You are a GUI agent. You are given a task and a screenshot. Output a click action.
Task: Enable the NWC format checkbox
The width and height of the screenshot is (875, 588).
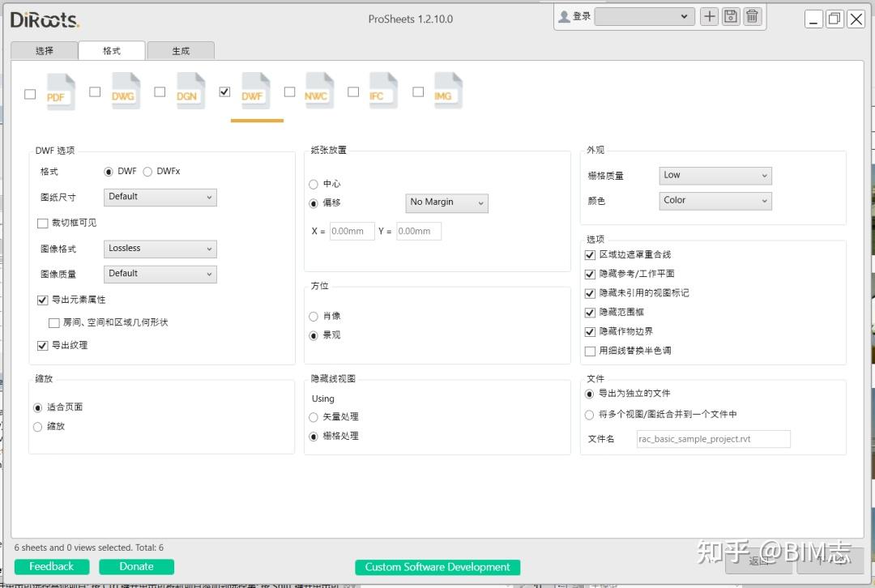click(x=289, y=92)
